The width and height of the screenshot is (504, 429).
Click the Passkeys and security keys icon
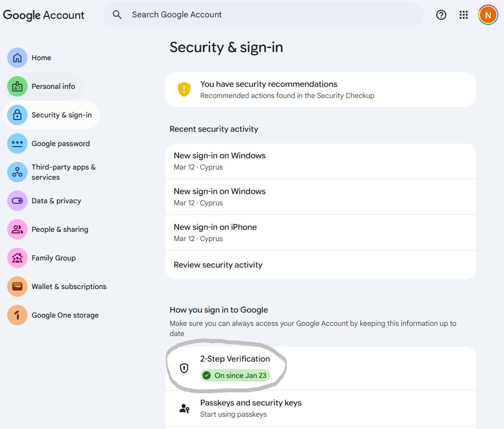[184, 408]
